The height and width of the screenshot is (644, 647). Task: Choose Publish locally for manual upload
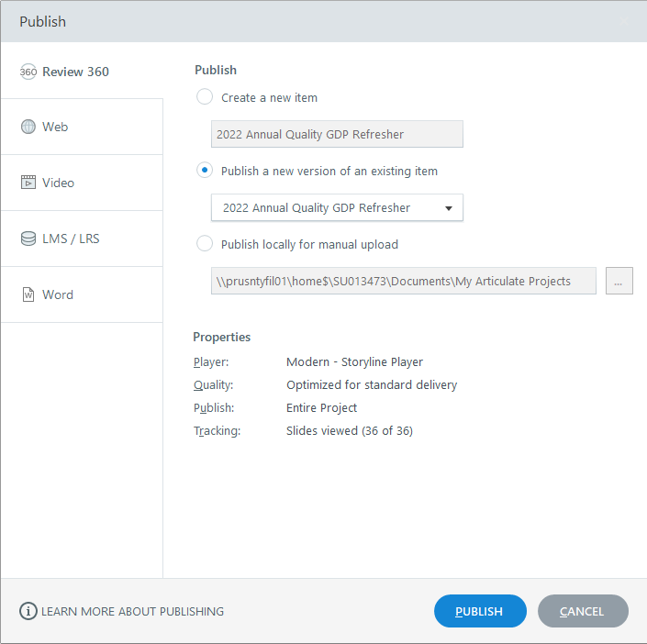(x=205, y=244)
